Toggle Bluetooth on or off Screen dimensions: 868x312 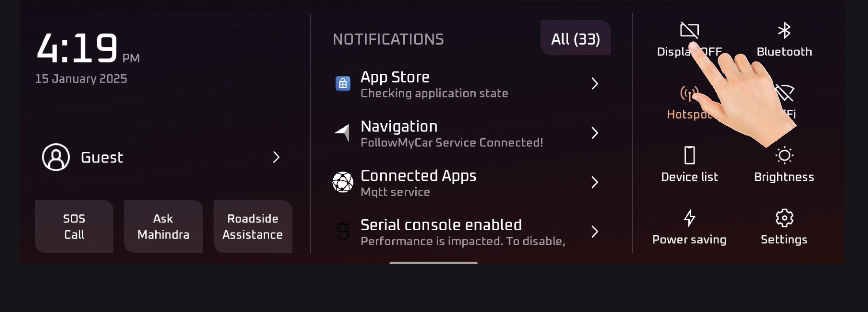click(x=784, y=31)
